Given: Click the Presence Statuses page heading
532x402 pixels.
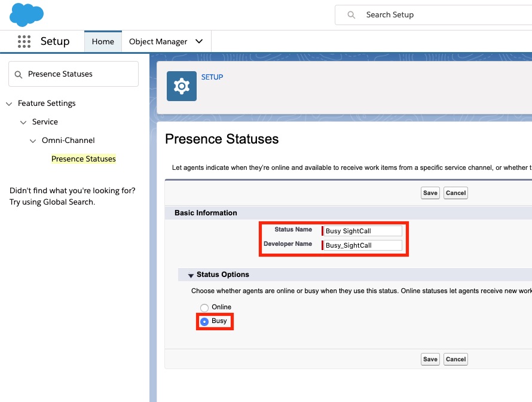Looking at the screenshot, I should click(222, 139).
